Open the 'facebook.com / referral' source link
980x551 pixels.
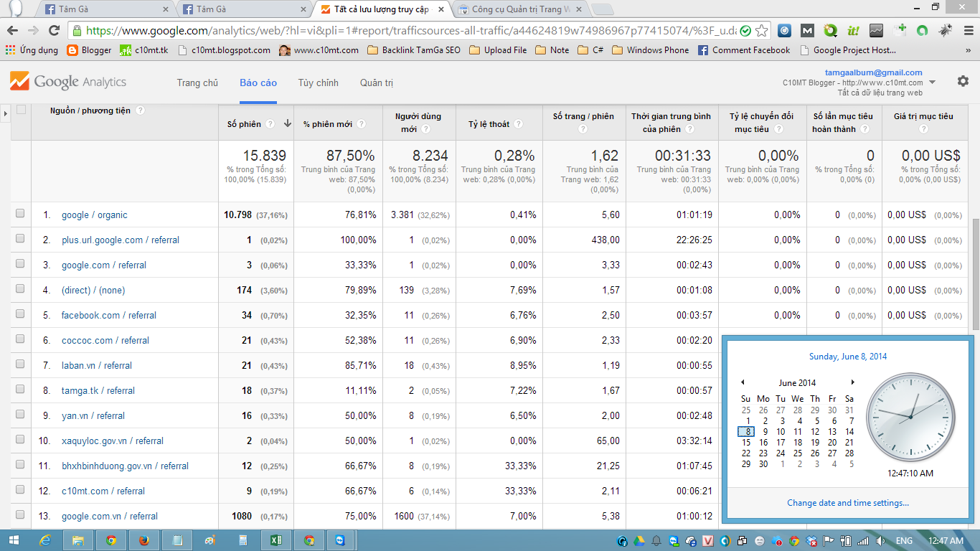[108, 315]
